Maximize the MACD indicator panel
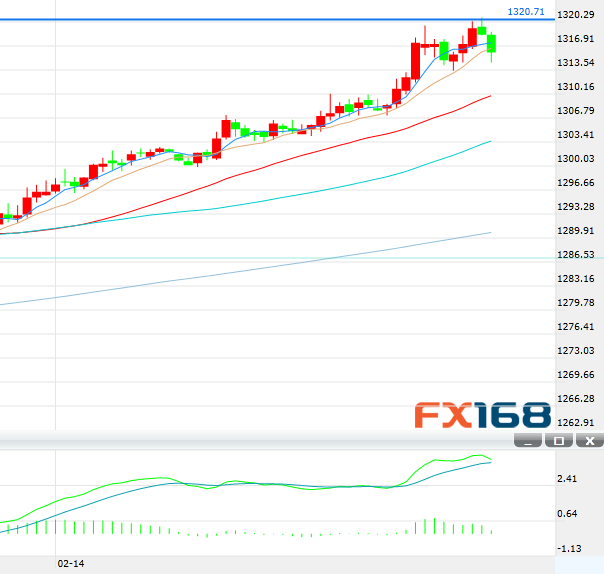604x574 pixels. (x=559, y=441)
